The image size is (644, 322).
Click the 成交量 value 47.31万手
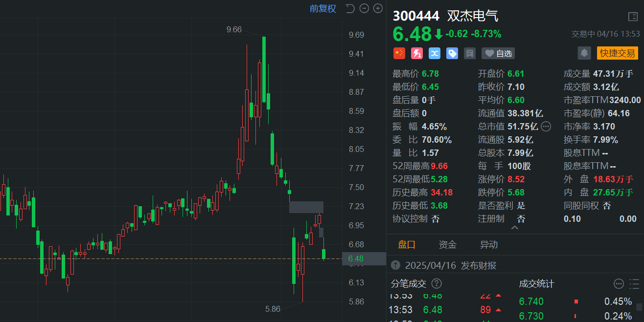tap(614, 74)
